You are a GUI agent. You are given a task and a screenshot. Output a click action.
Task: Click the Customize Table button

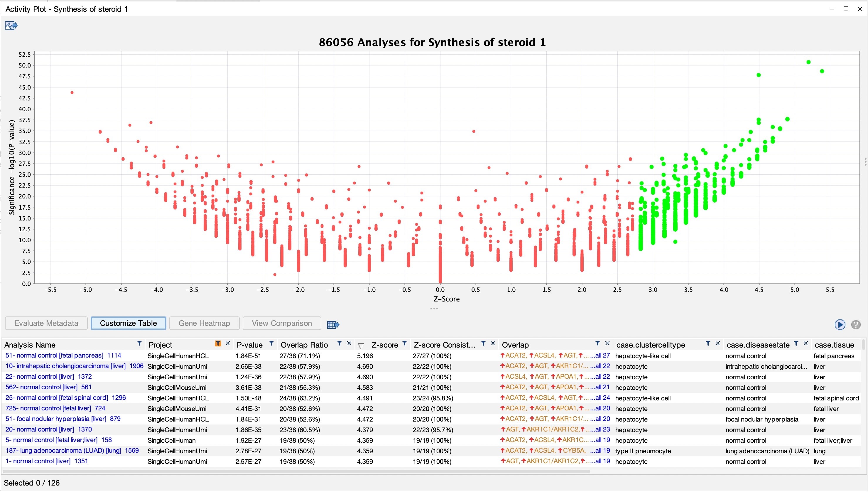(x=128, y=323)
